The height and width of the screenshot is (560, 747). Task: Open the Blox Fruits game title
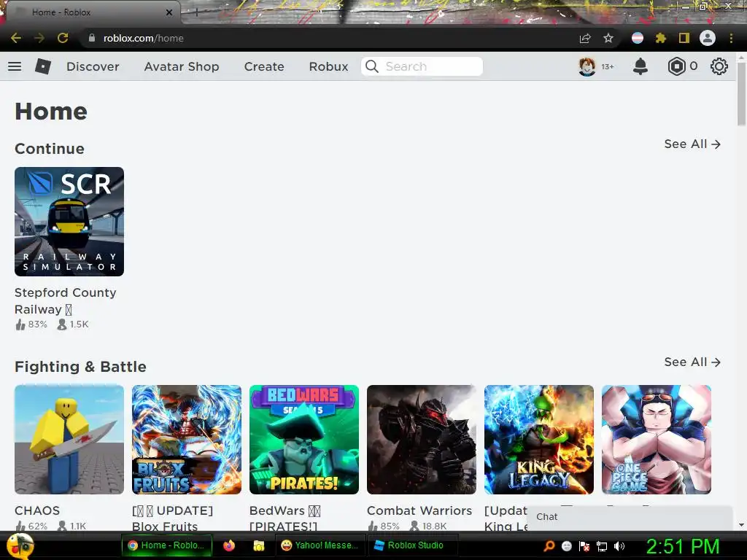click(172, 518)
